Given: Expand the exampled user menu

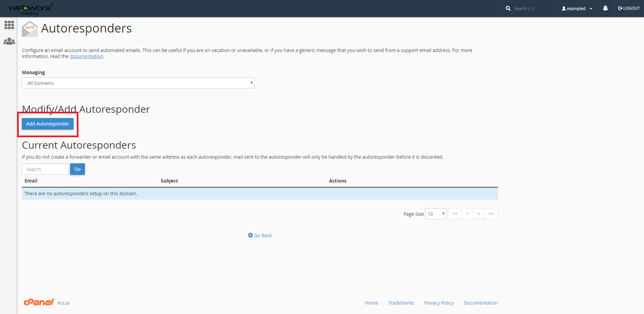Looking at the screenshot, I should pos(577,8).
